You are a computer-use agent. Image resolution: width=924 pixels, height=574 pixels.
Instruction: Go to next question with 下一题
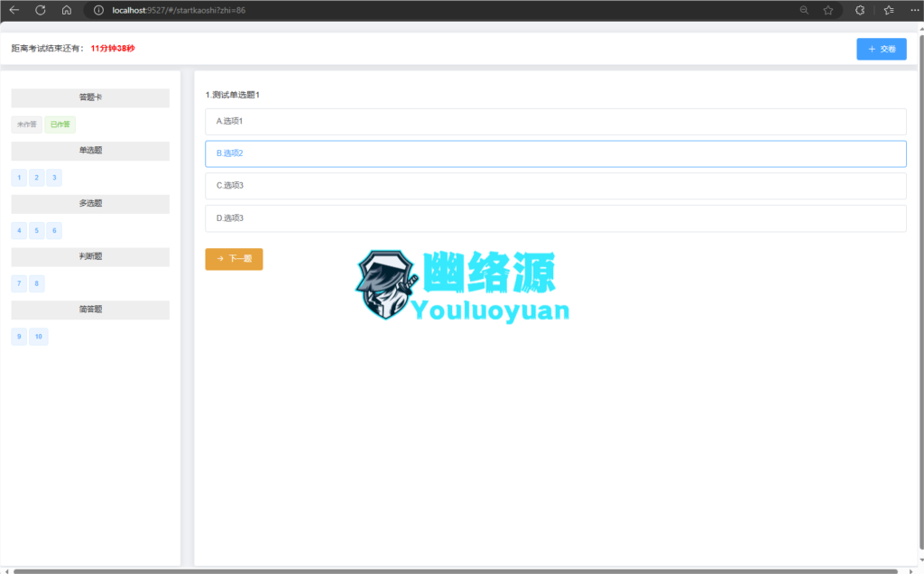234,259
